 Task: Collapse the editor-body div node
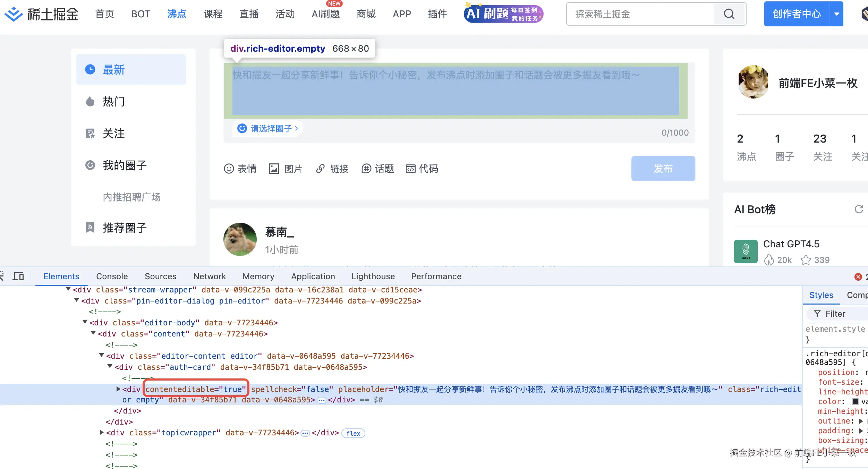click(x=85, y=322)
